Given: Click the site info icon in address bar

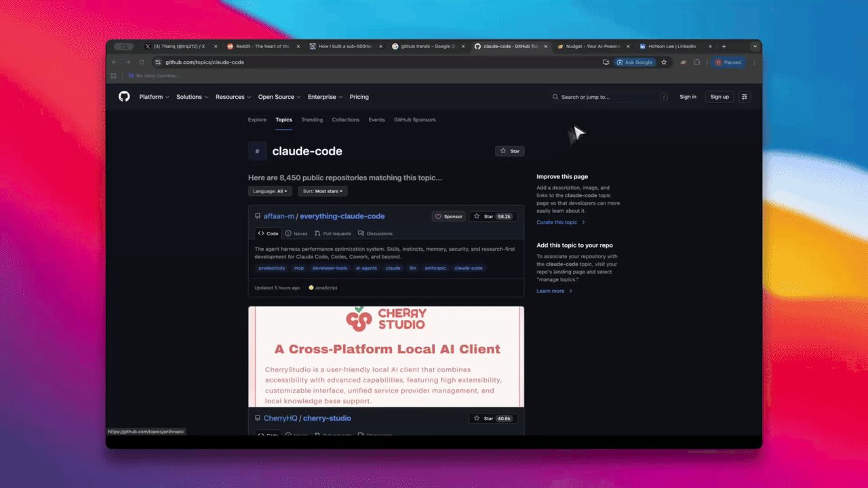Looking at the screenshot, I should pyautogui.click(x=158, y=62).
